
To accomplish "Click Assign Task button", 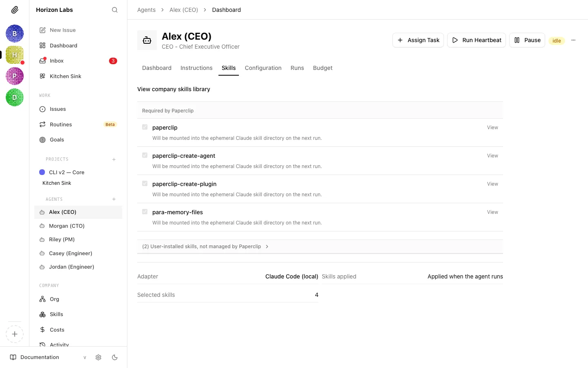I will pos(418,40).
